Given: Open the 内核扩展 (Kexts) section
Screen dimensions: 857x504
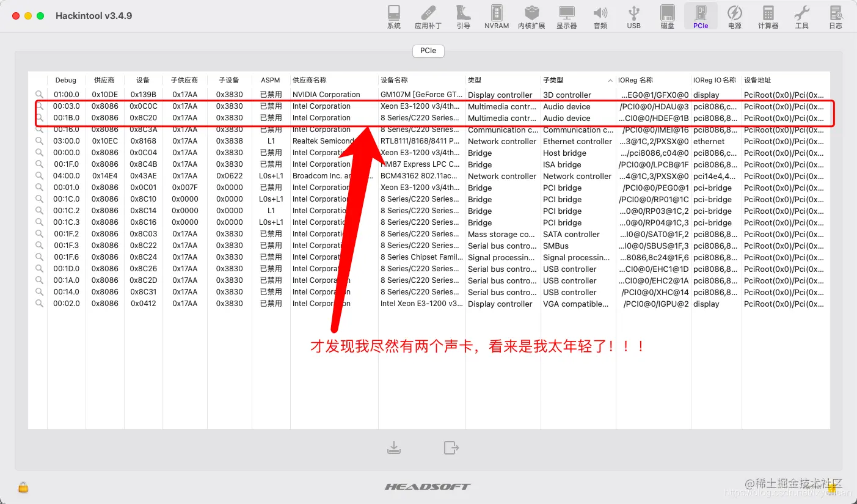Looking at the screenshot, I should click(531, 17).
